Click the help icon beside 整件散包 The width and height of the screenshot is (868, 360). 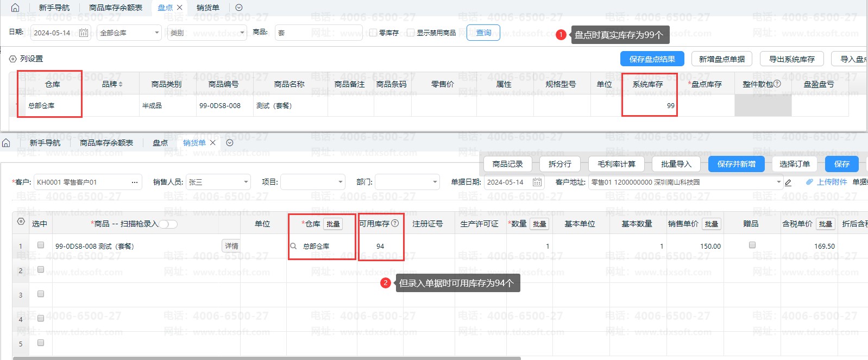click(777, 84)
